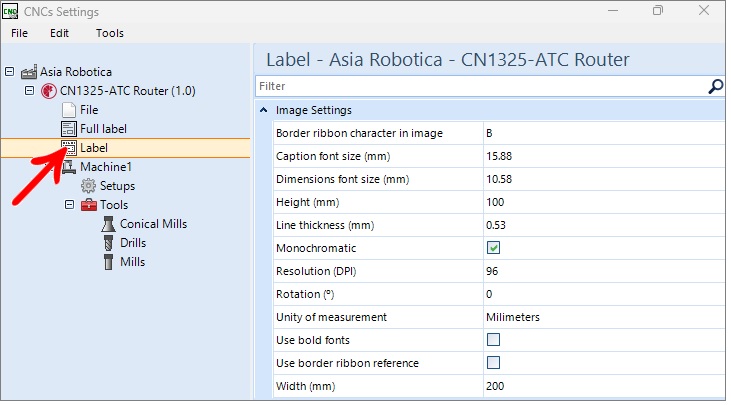Collapse the CN1325-ATC Router node
Viewport: 731px width, 405px height.
click(x=29, y=90)
